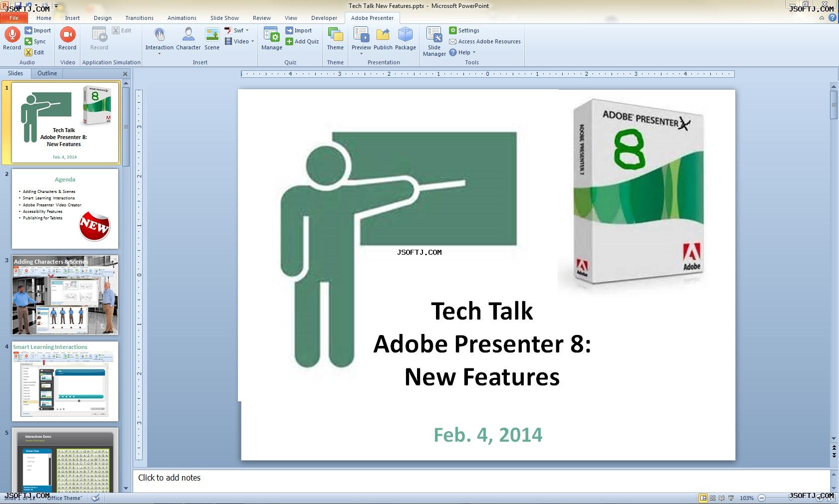The image size is (839, 504).
Task: Open the audio Edit tool
Action: [34, 52]
